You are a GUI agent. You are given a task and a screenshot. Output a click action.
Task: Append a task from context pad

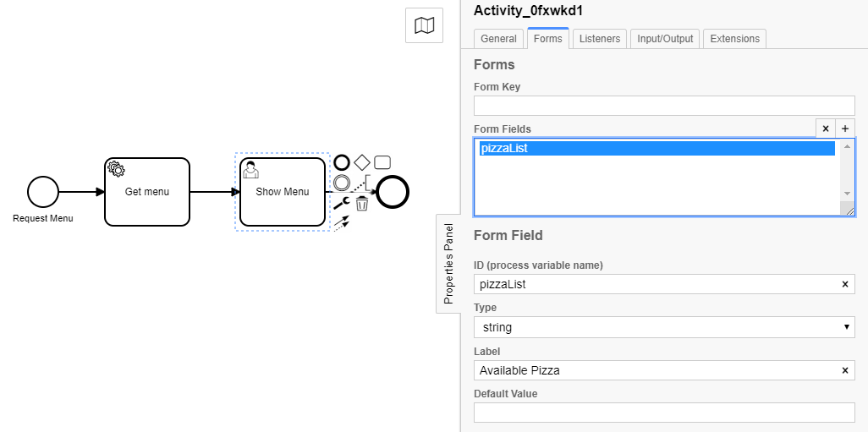pyautogui.click(x=382, y=162)
